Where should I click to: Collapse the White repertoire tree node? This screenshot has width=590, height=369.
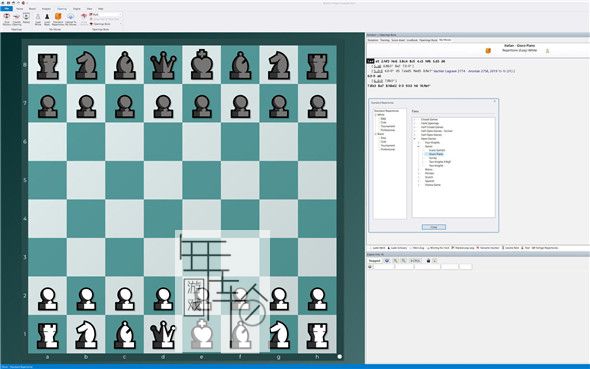tap(376, 115)
